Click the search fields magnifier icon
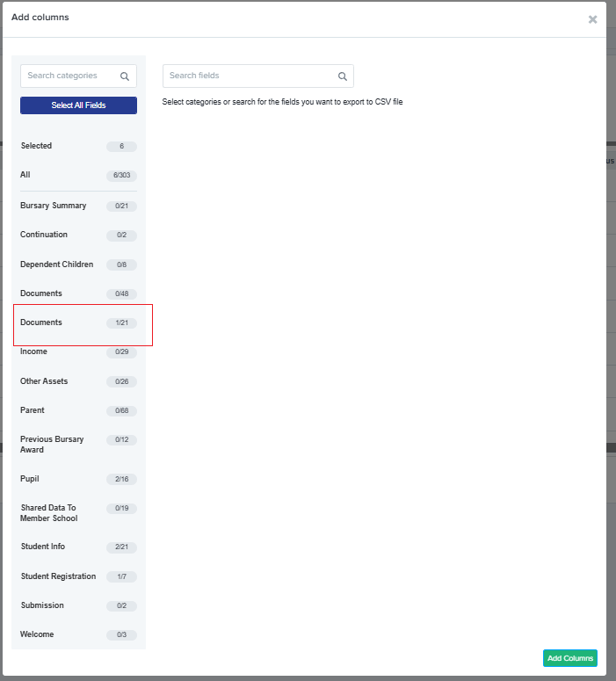Screen dimensions: 616x681 click(342, 76)
